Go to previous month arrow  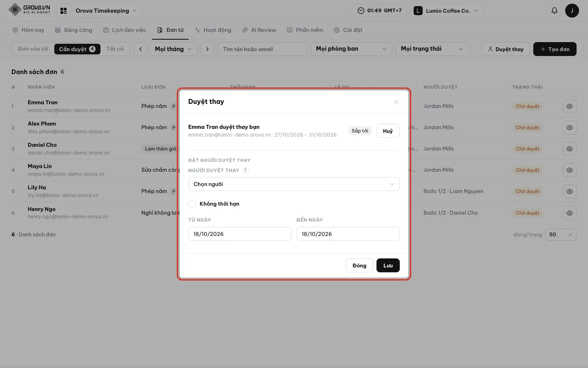[140, 49]
